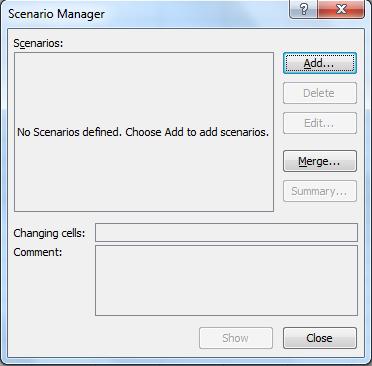Viewport: 372px width, 366px height.
Task: Click the Changing cells: label
Action: 49,233
